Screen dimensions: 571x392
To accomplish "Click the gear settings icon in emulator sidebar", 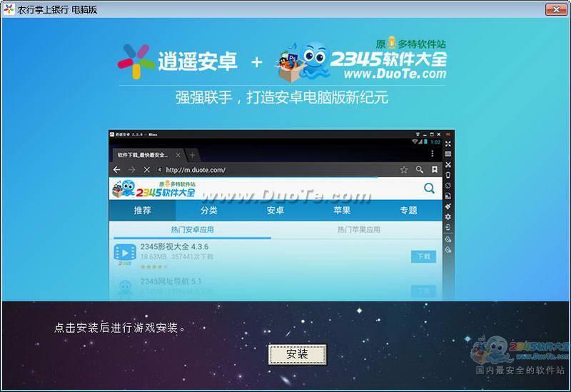I will click(448, 217).
